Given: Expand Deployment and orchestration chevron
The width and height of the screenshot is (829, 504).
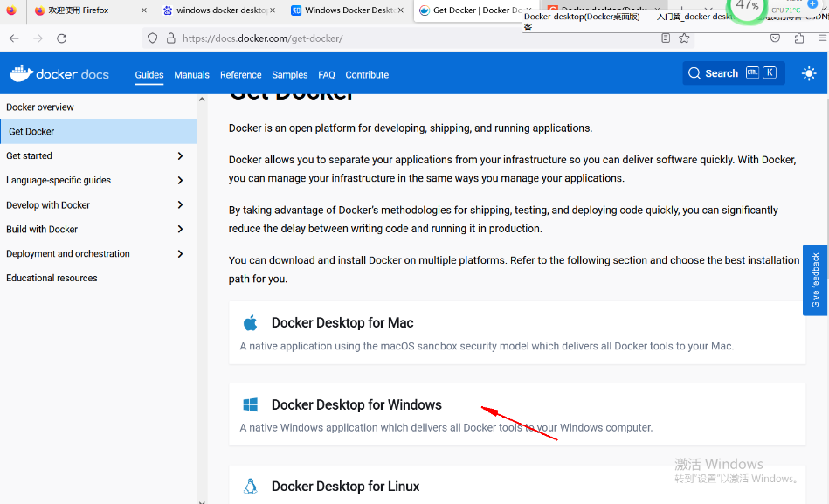Looking at the screenshot, I should pos(180,254).
